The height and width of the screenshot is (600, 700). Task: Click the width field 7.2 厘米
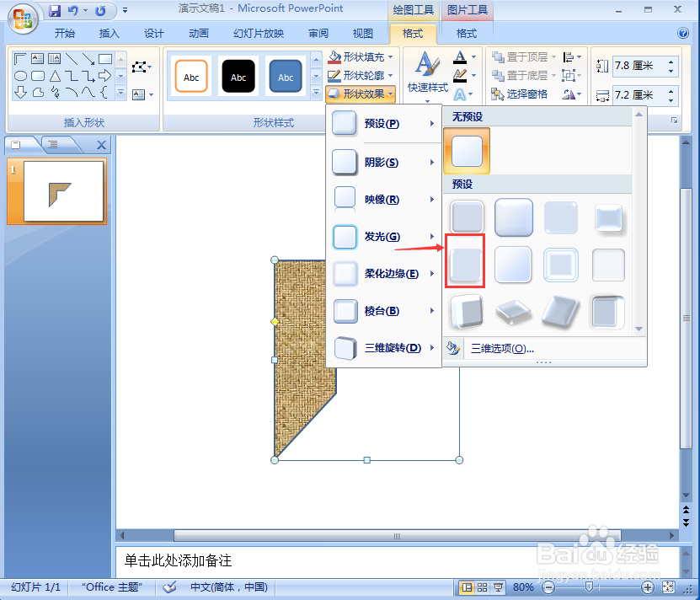[x=639, y=94]
